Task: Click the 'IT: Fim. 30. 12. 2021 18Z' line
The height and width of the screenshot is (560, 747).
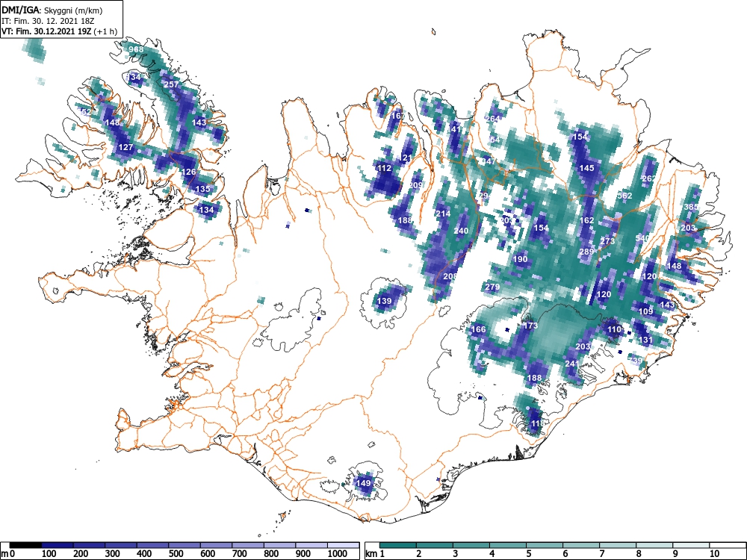Action: tap(48, 21)
